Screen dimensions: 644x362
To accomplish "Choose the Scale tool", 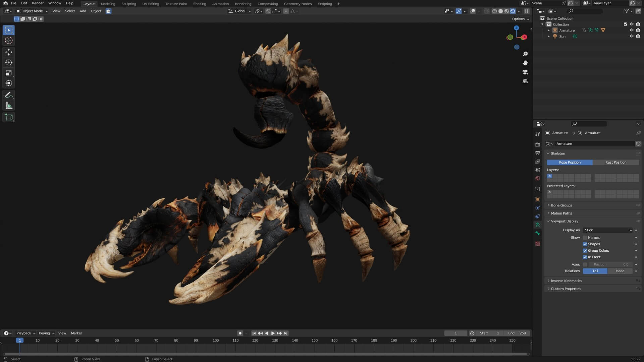I will coord(9,73).
